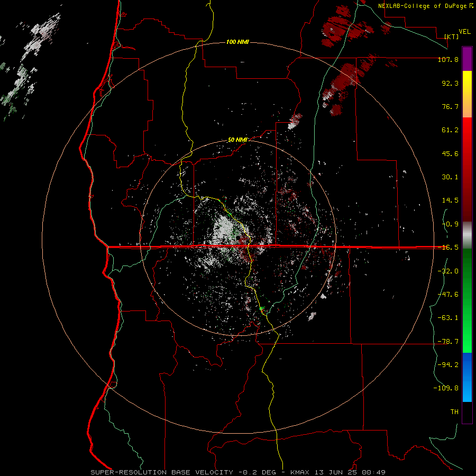Pick the blue segment of the color bar
The height and width of the screenshot is (476, 476).
(467, 377)
